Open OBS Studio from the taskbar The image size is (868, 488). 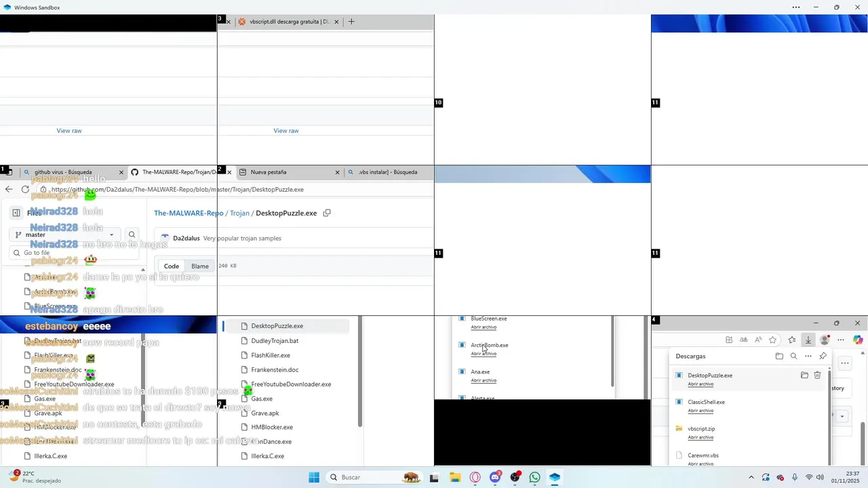[x=515, y=477]
